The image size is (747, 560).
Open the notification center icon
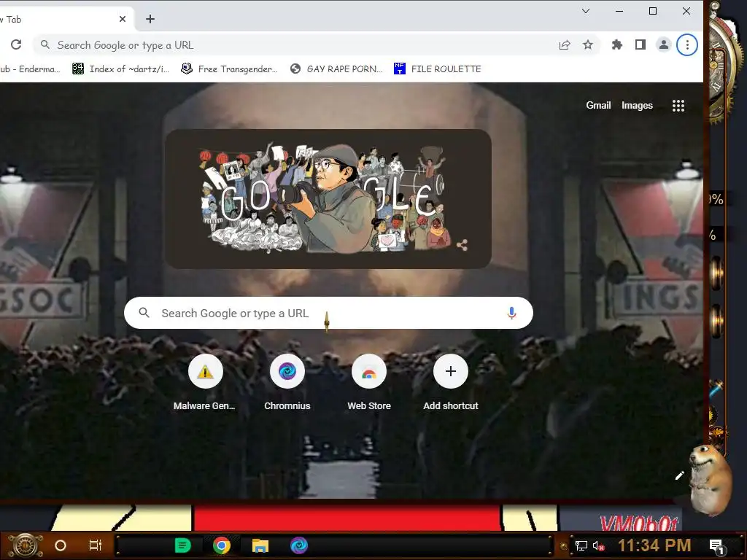click(x=716, y=546)
